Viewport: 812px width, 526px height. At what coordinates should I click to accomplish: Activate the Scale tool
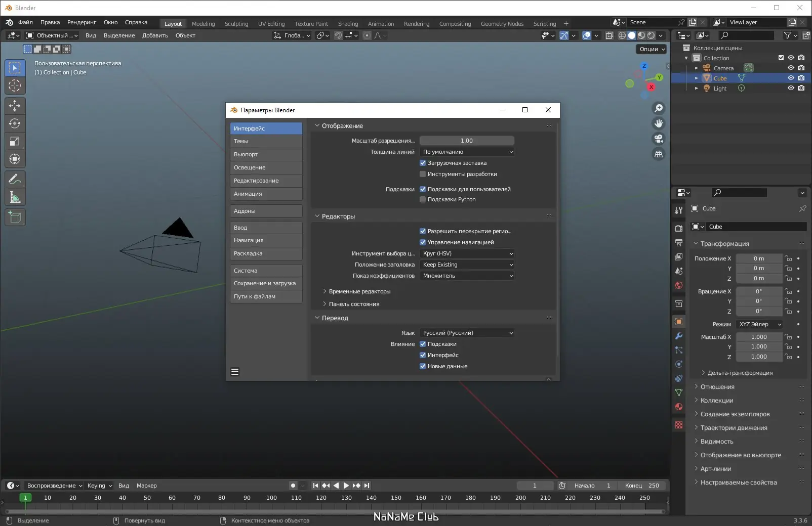[15, 142]
